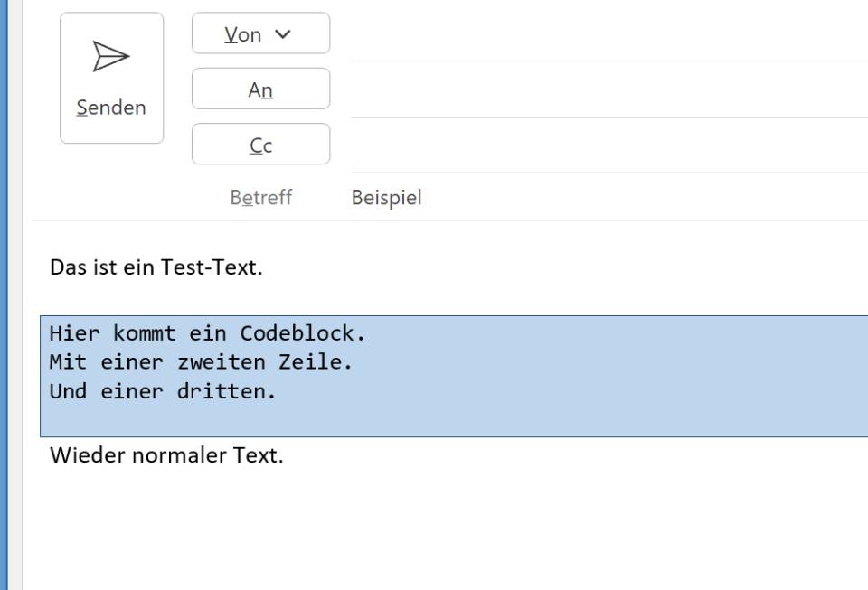Screen dimensions: 868x590
Task: Click the Betreff label
Action: tap(260, 197)
